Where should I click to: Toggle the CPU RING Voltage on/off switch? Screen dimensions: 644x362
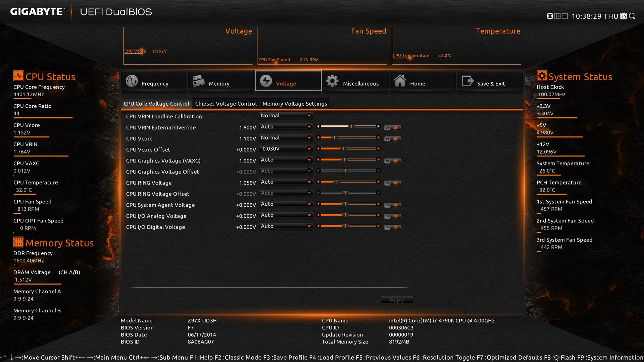pyautogui.click(x=392, y=183)
